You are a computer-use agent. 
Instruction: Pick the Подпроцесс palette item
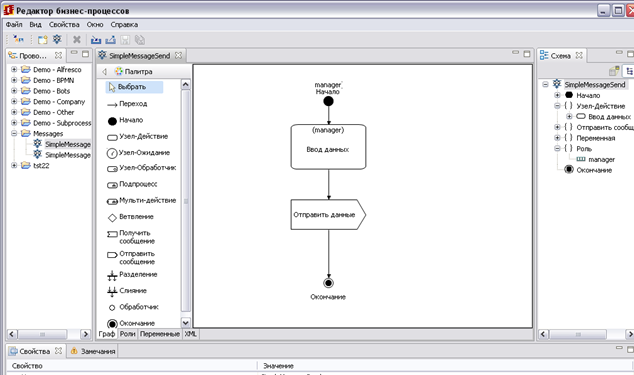tap(132, 184)
